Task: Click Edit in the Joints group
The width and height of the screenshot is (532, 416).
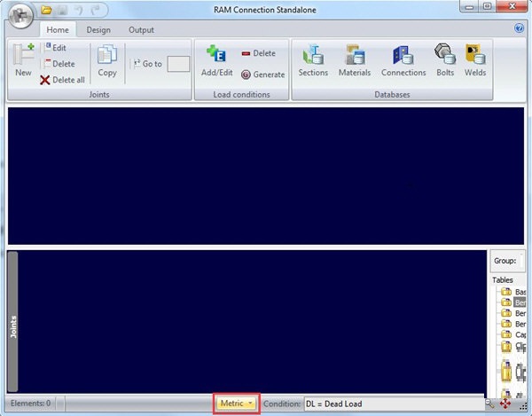Action: [x=55, y=48]
